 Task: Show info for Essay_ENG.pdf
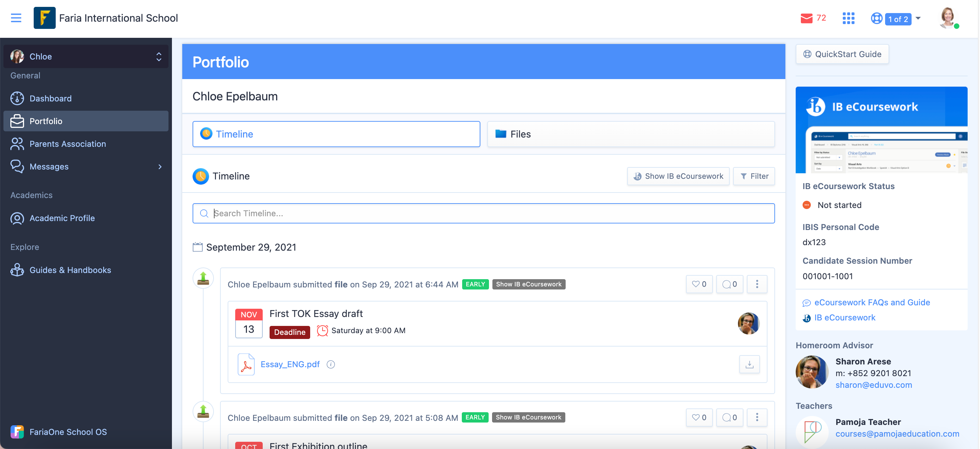coord(330,364)
